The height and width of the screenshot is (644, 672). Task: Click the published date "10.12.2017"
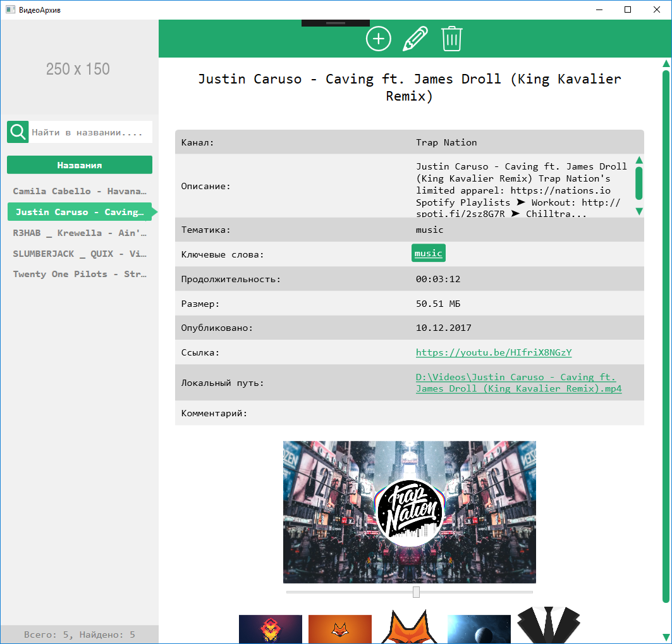click(x=444, y=328)
